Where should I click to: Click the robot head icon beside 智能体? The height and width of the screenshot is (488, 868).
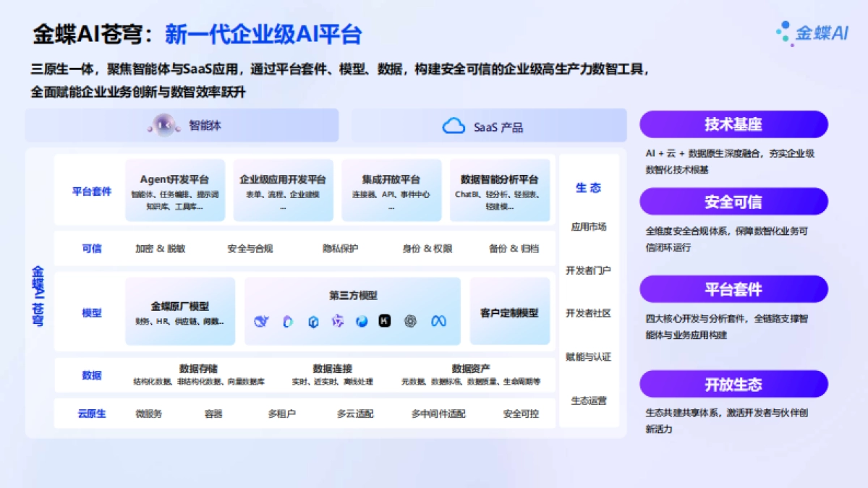click(165, 124)
